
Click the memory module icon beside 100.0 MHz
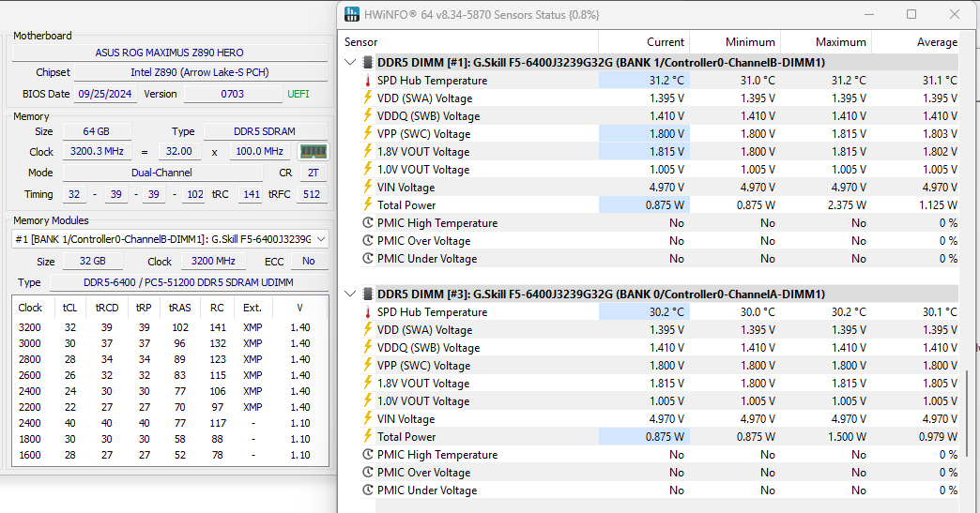[x=314, y=152]
